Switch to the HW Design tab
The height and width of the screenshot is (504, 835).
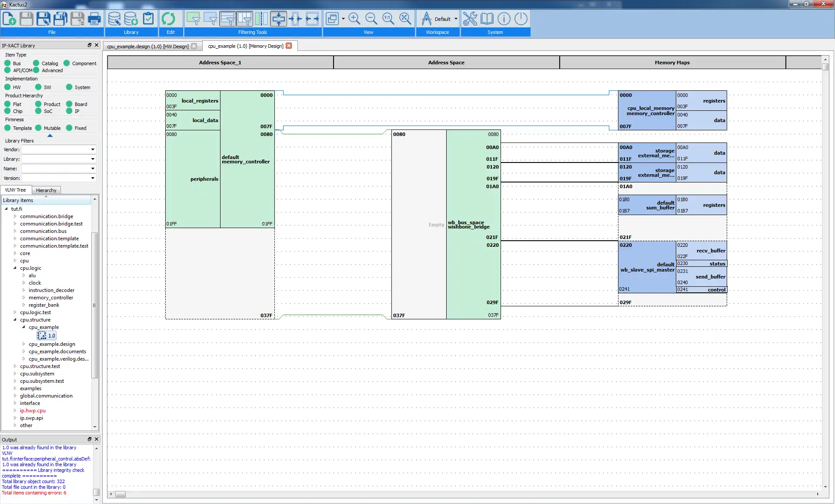point(147,46)
